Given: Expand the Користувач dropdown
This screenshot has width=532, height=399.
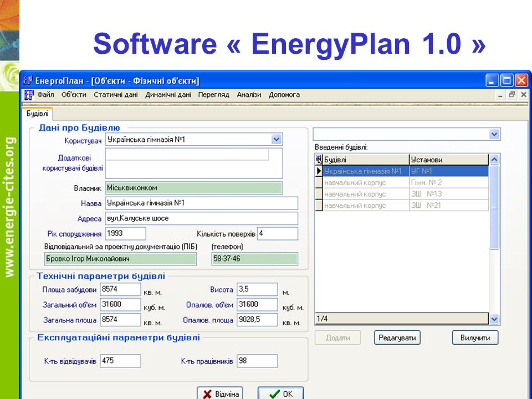Looking at the screenshot, I should point(277,140).
